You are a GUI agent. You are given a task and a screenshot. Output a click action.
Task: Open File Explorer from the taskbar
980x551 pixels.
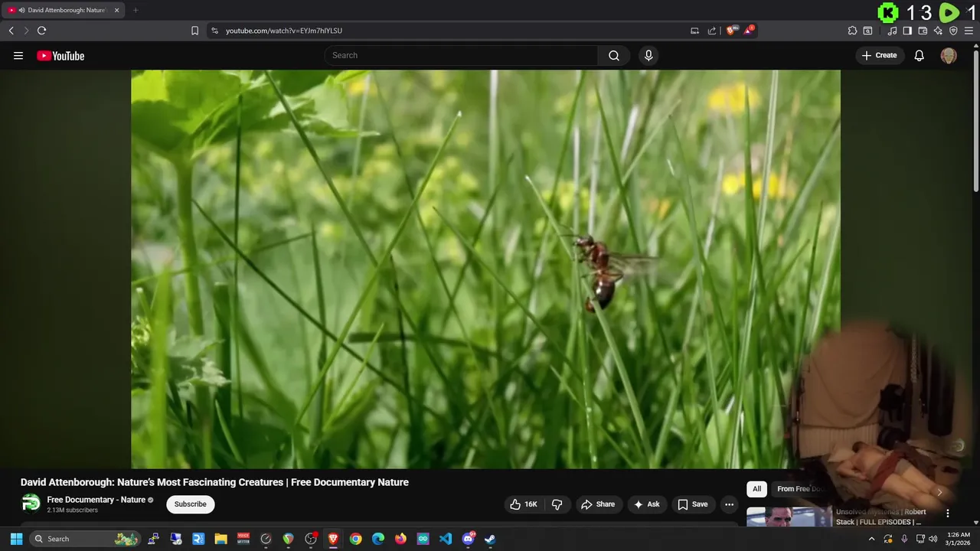coord(221,539)
